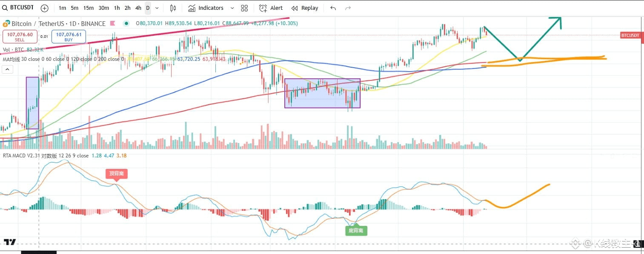Viewport: 644px width, 254px height.
Task: Collapse the indicator legend with the chevron arrow
Action: 7,70
